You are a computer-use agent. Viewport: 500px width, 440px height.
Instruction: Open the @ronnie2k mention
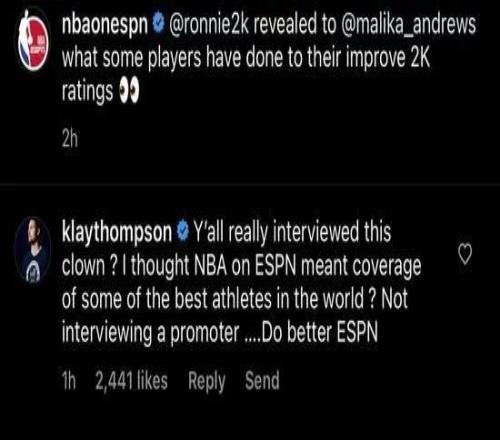tap(210, 25)
